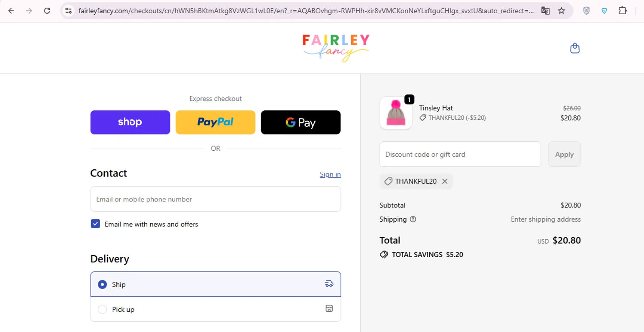This screenshot has width=644, height=332.
Task: Click the Enter shipping address text
Action: click(546, 219)
